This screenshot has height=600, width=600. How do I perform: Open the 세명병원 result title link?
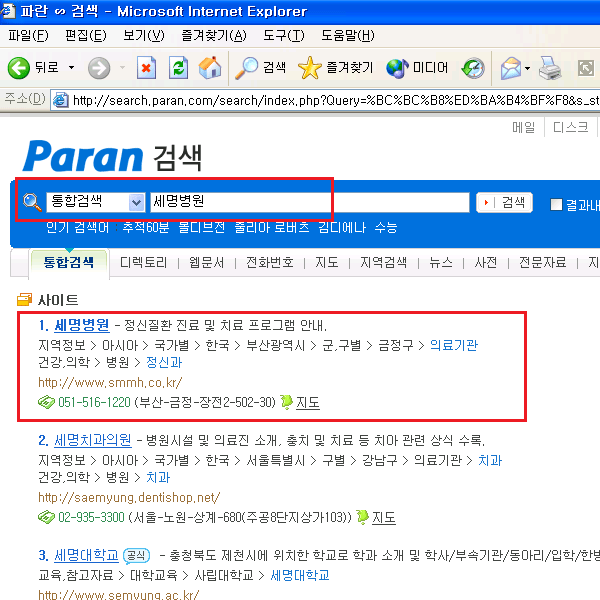(x=82, y=325)
